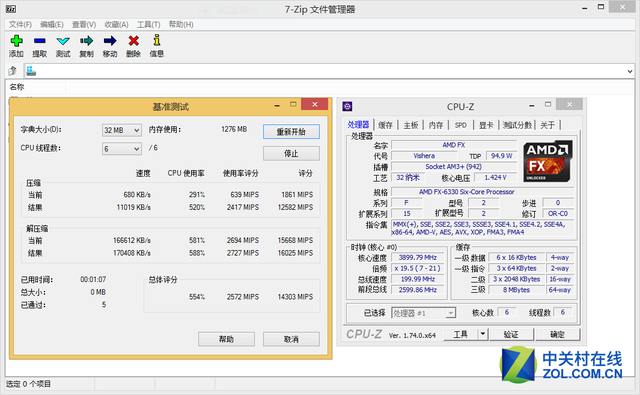640x395 pixels.
Task: Click the decompression result 16025 MIPS value
Action: pyautogui.click(x=295, y=253)
